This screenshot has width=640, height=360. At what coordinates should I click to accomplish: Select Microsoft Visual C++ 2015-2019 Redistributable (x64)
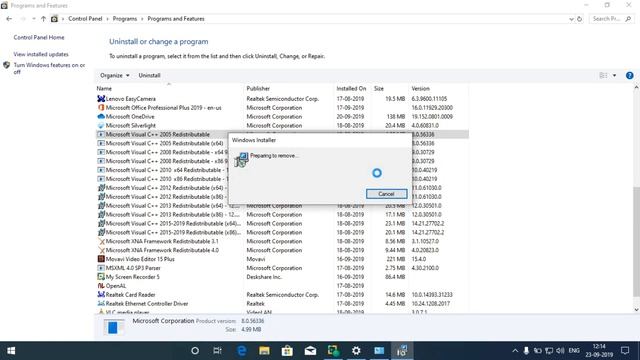(x=282, y=224)
